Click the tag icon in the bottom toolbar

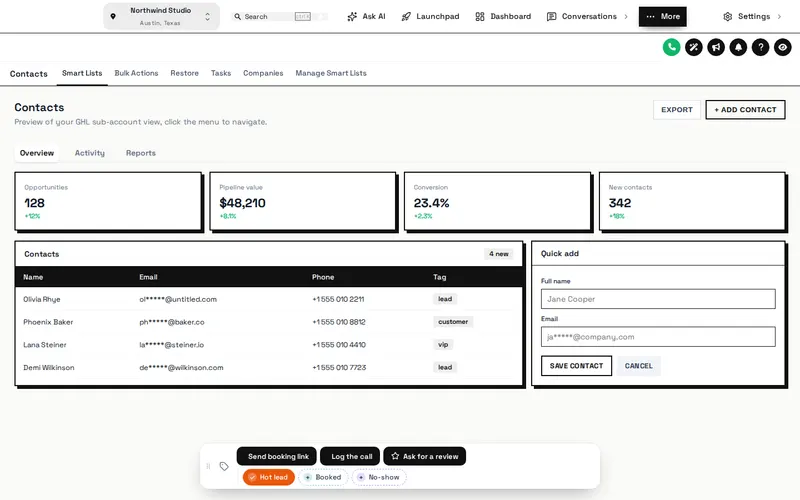[224, 466]
